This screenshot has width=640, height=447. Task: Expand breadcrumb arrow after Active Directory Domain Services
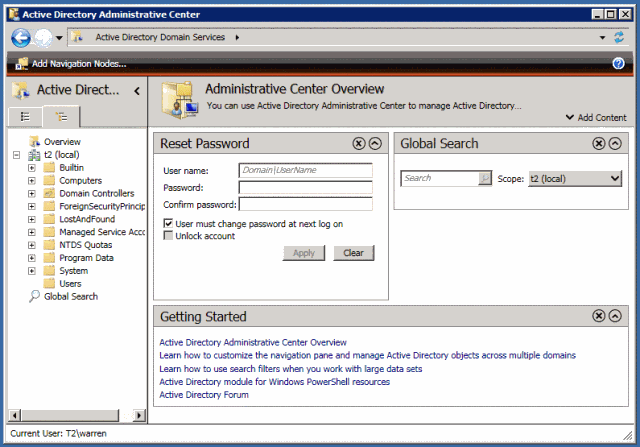[x=237, y=38]
